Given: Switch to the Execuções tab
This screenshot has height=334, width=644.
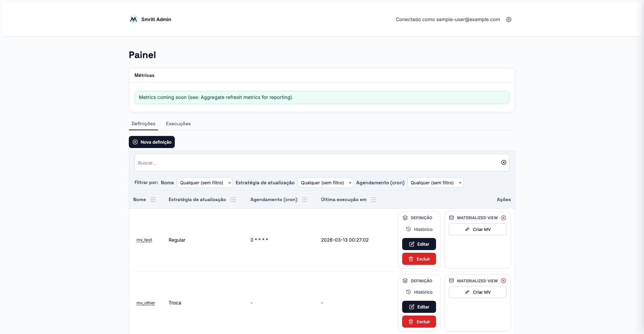Looking at the screenshot, I should click(x=178, y=124).
